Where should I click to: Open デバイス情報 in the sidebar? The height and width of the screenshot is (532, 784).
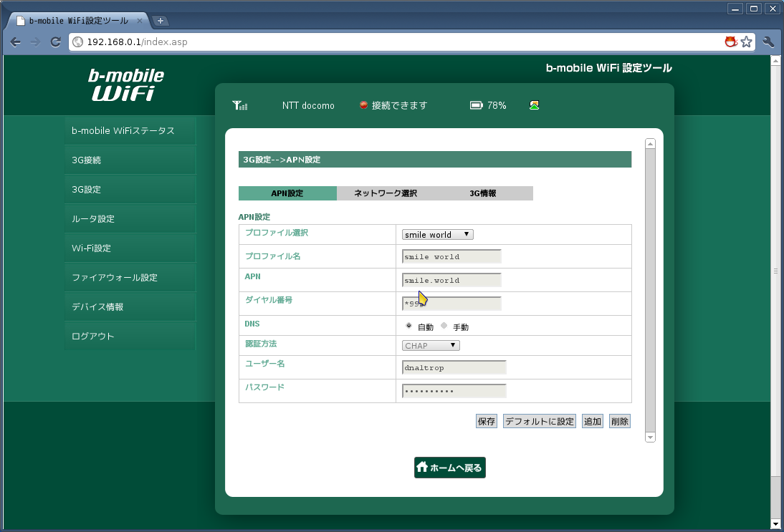click(130, 307)
